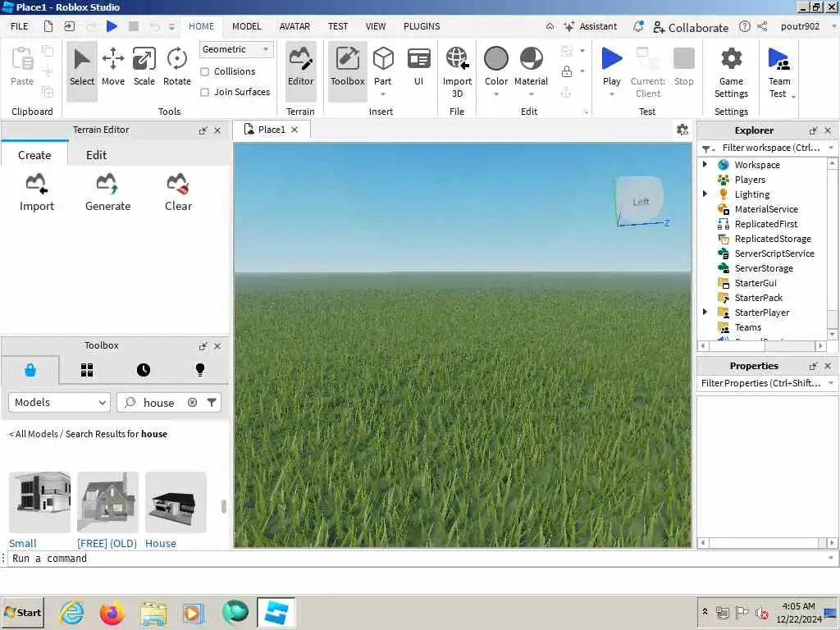
Task: Click the Import 3D icon
Action: 457,59
